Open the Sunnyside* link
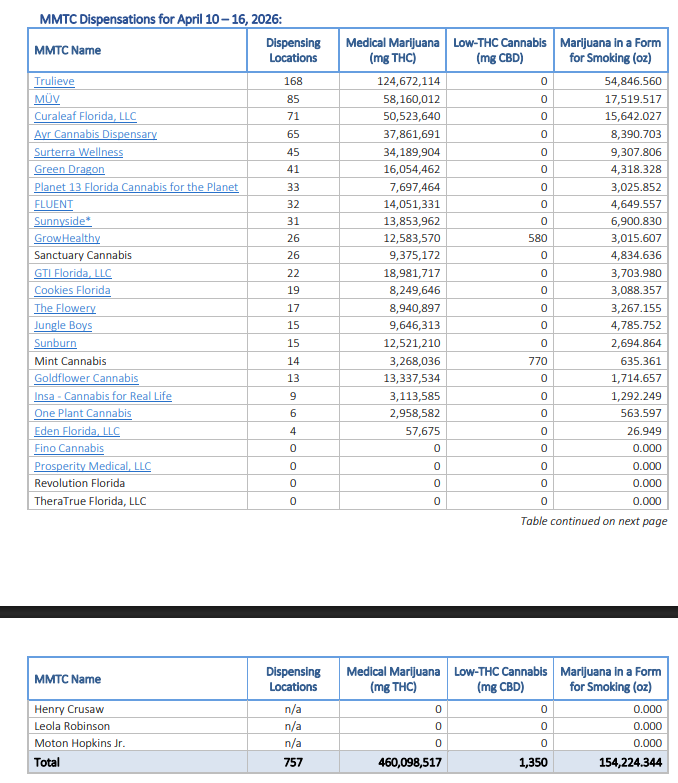This screenshot has height=783, width=678. click(x=63, y=221)
